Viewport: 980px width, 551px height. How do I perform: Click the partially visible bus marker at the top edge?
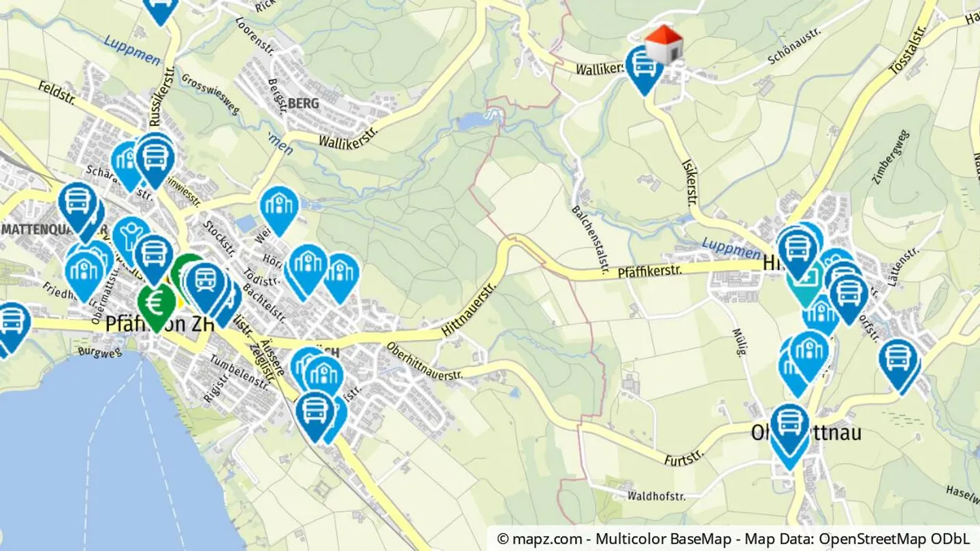161,8
